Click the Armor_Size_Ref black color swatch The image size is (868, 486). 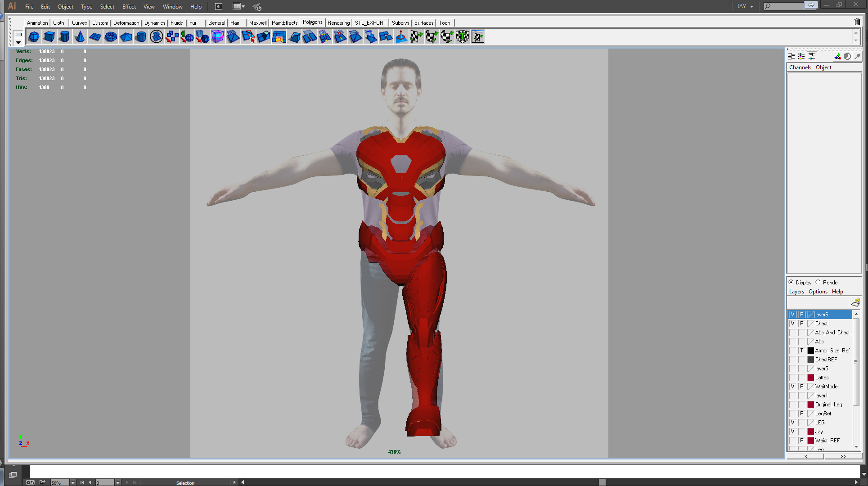pyautogui.click(x=810, y=351)
